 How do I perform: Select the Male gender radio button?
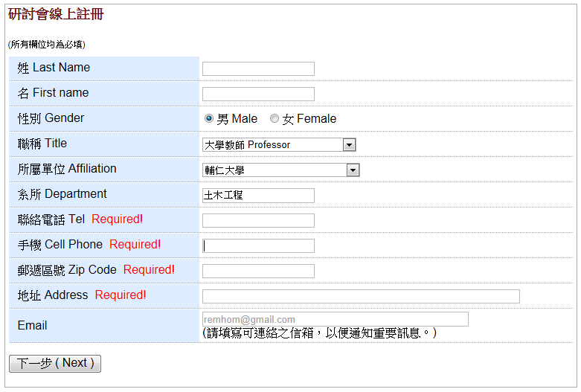click(x=208, y=119)
